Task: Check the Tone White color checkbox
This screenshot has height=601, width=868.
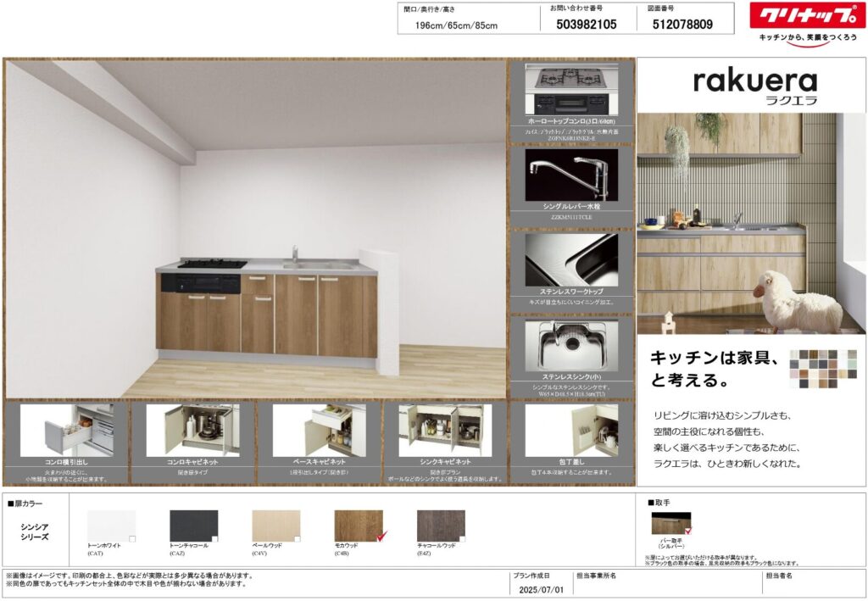Action: 131,538
